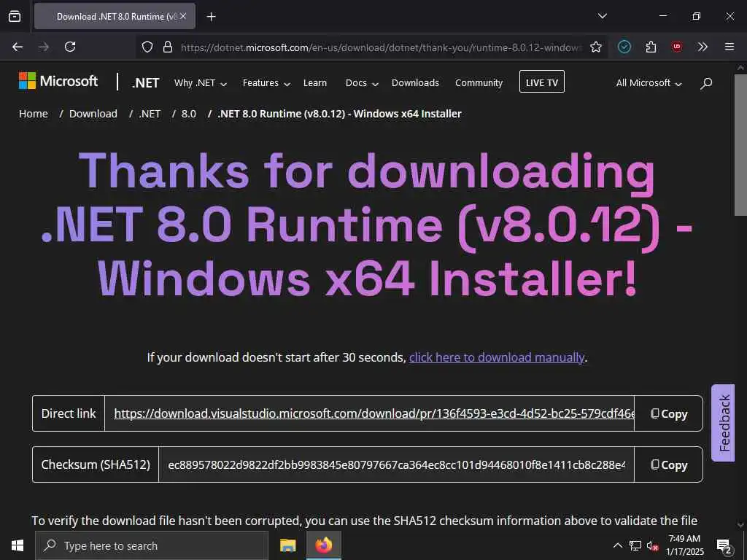Click the LIVE TV button

542,82
